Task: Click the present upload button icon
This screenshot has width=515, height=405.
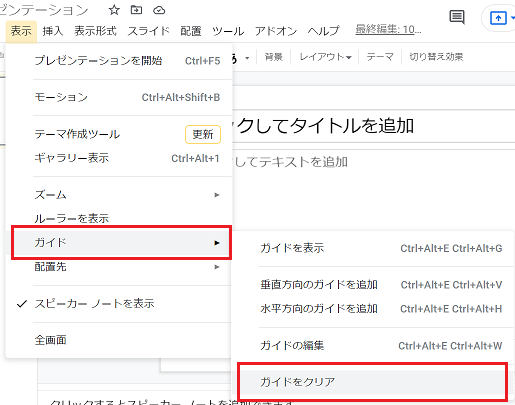Action: click(498, 18)
